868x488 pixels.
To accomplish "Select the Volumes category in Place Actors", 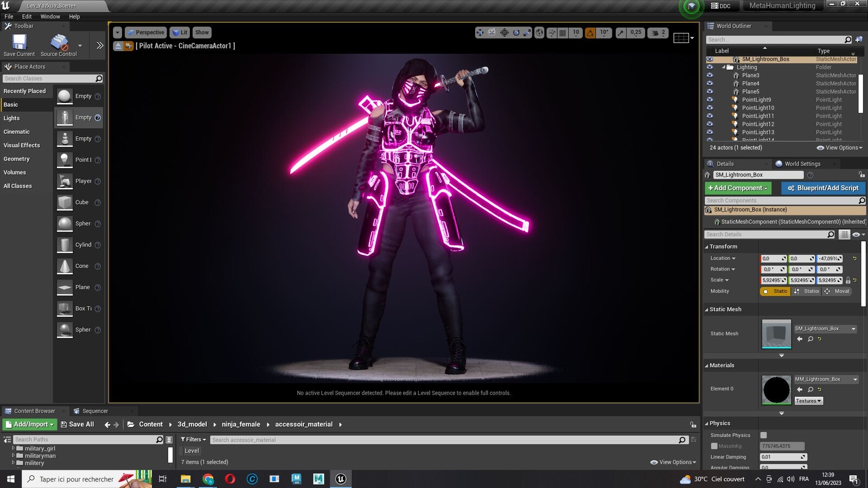I will (15, 172).
